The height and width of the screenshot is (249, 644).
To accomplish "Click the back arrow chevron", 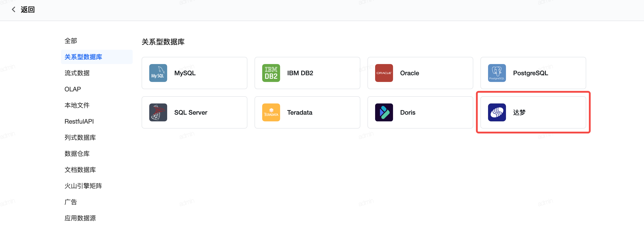I will click(13, 9).
